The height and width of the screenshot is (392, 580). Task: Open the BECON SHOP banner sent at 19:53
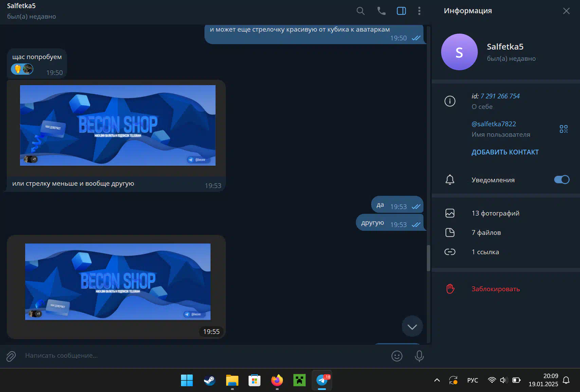(x=117, y=125)
